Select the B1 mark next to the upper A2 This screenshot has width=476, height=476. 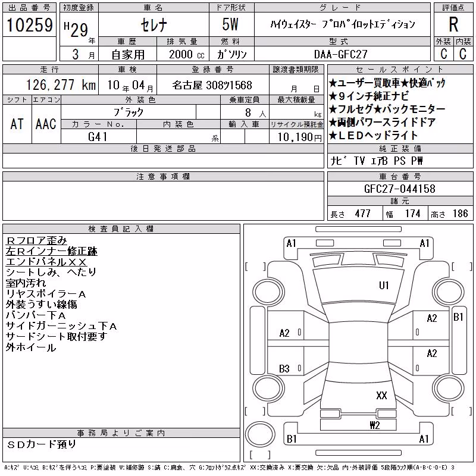tap(458, 317)
